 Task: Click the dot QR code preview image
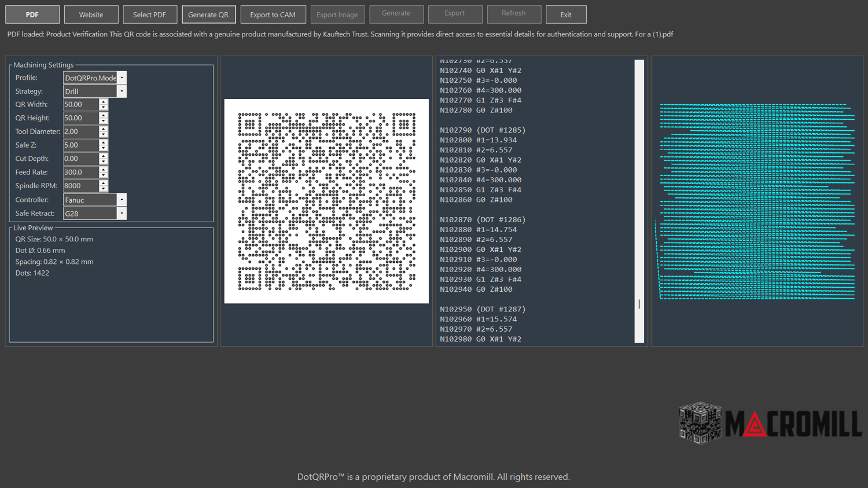click(326, 201)
